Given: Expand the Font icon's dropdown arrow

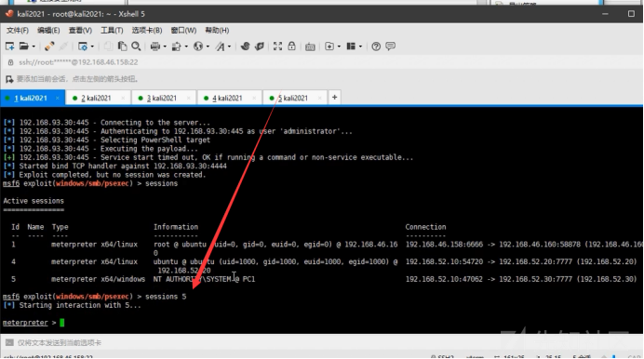Looking at the screenshot, I should pyautogui.click(x=229, y=47).
